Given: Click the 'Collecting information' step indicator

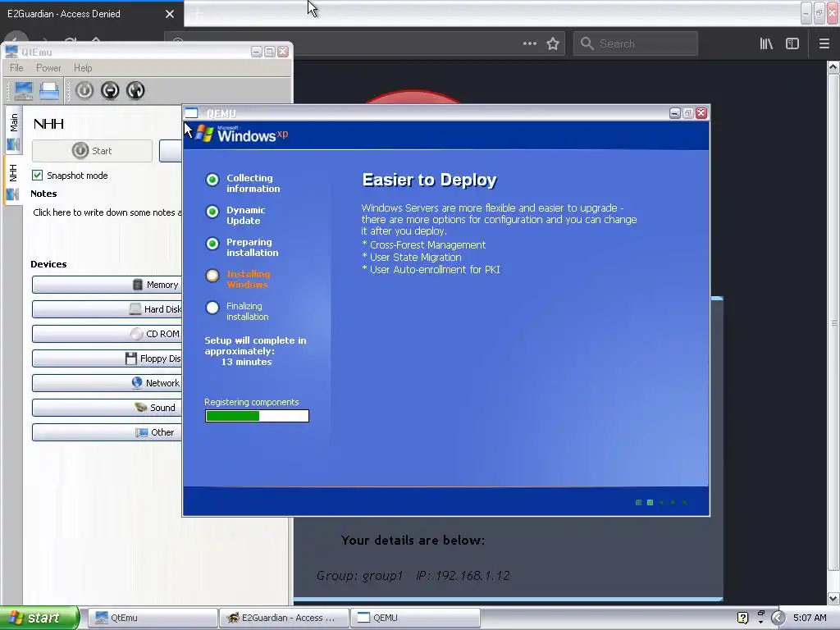Looking at the screenshot, I should (x=212, y=180).
